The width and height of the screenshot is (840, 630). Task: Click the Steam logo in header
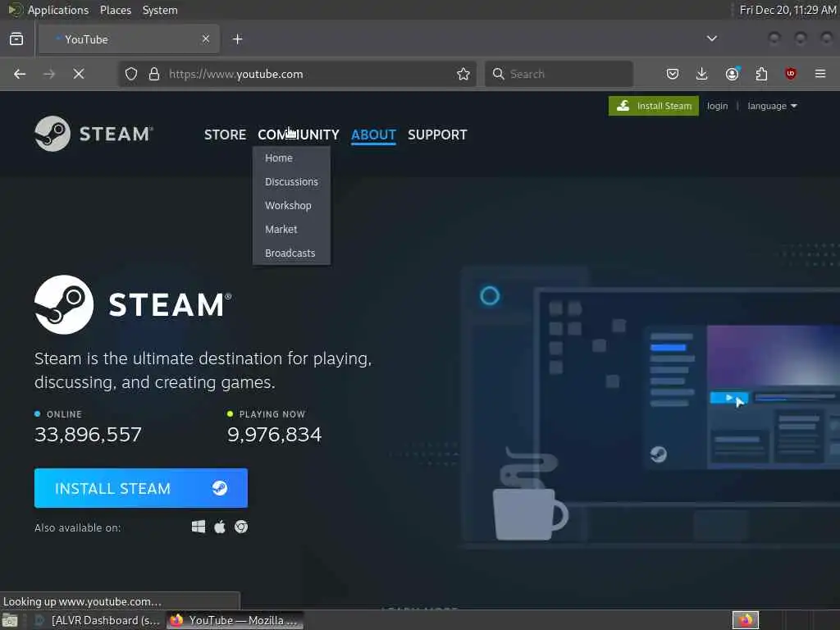[x=94, y=134]
